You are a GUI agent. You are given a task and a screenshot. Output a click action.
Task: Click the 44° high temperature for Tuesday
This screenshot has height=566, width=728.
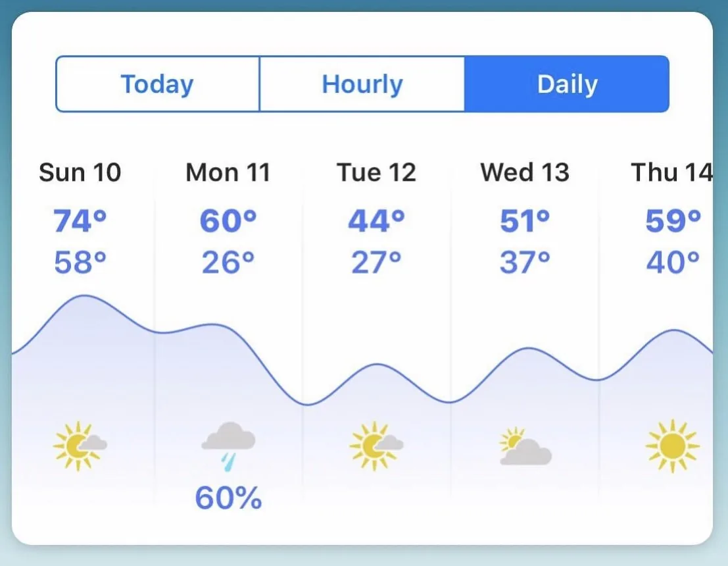click(377, 220)
